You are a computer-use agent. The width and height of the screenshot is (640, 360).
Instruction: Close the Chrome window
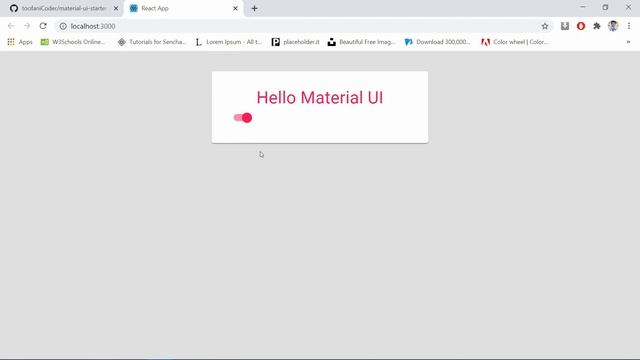628,7
